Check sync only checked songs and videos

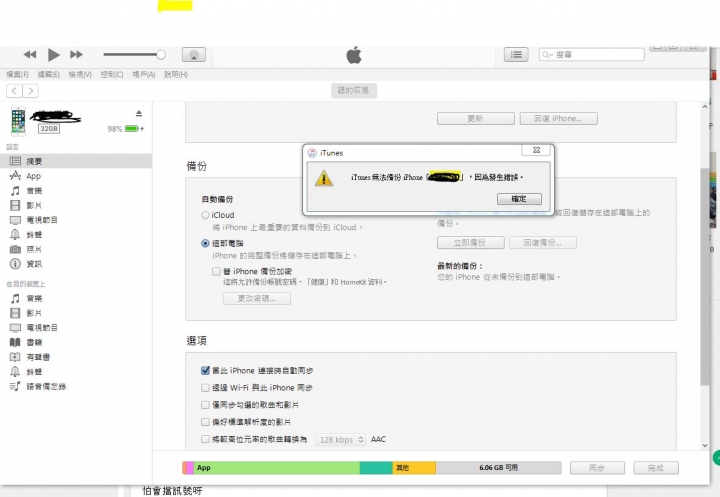(x=205, y=405)
